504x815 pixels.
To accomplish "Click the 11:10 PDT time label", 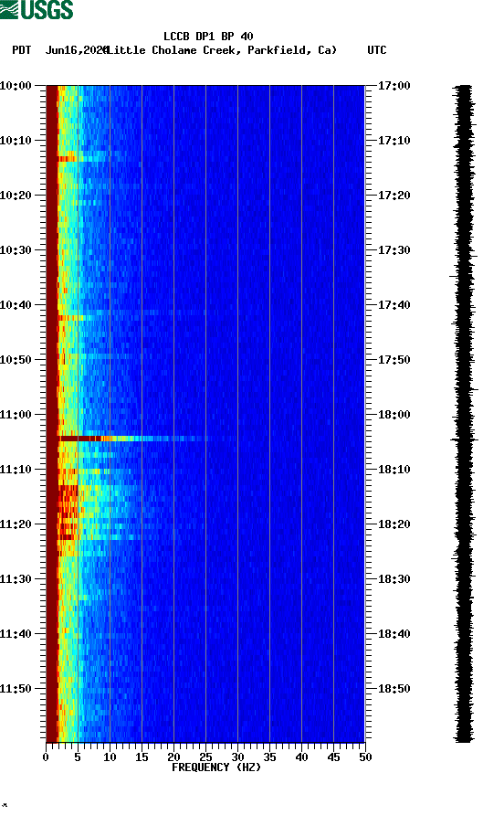I will coord(16,470).
